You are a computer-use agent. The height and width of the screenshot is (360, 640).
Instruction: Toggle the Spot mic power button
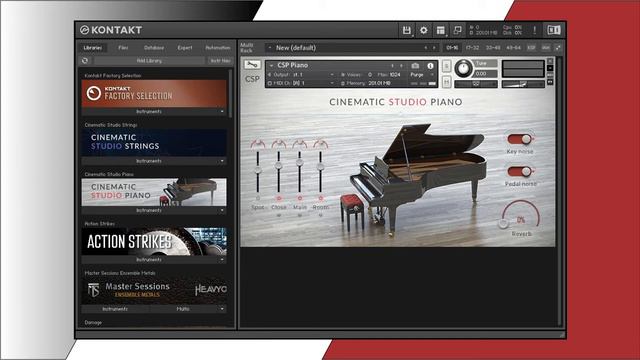tap(258, 198)
